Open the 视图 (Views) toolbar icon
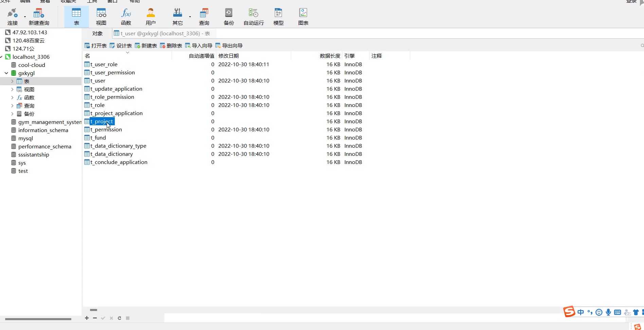 (101, 17)
